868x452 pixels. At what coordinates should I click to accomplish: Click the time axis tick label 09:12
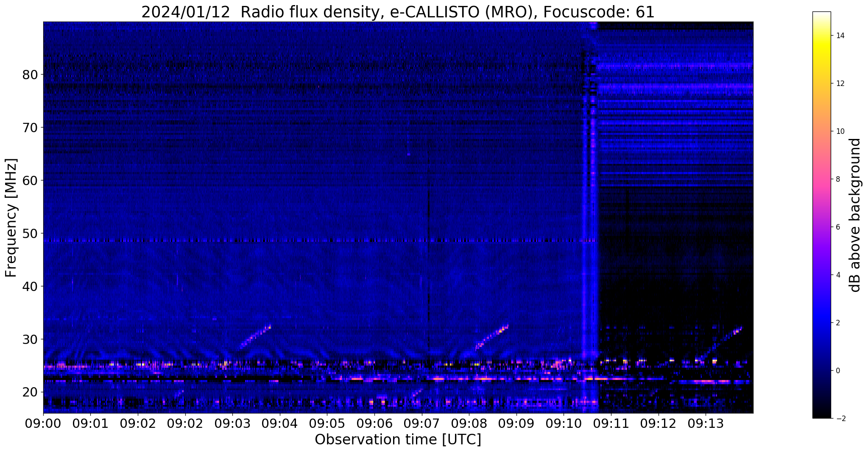658,423
